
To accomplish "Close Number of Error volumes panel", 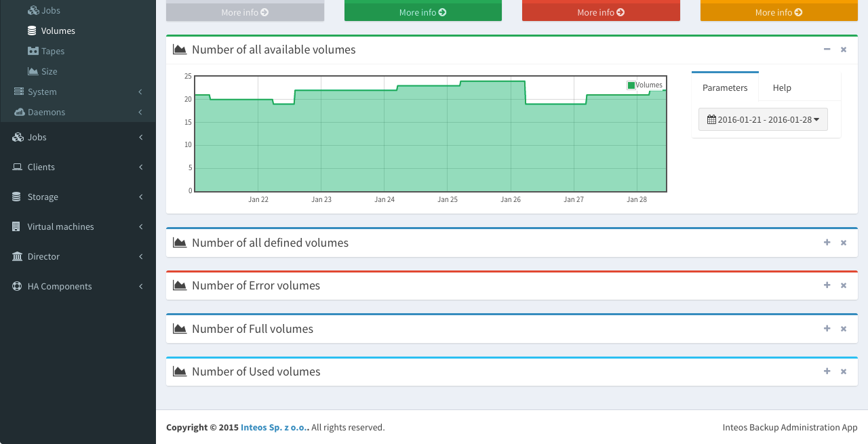I will (844, 285).
